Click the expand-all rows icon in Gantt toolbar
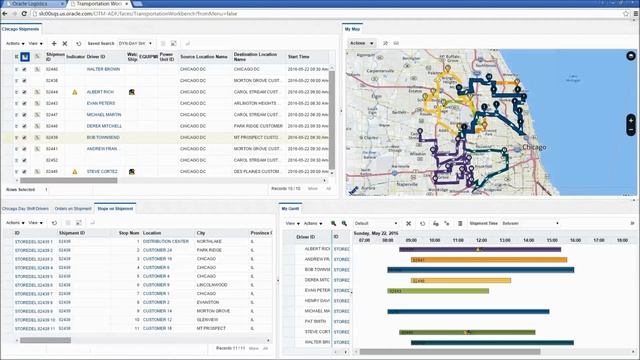Viewport: 640px width, 360px height. [x=436, y=223]
